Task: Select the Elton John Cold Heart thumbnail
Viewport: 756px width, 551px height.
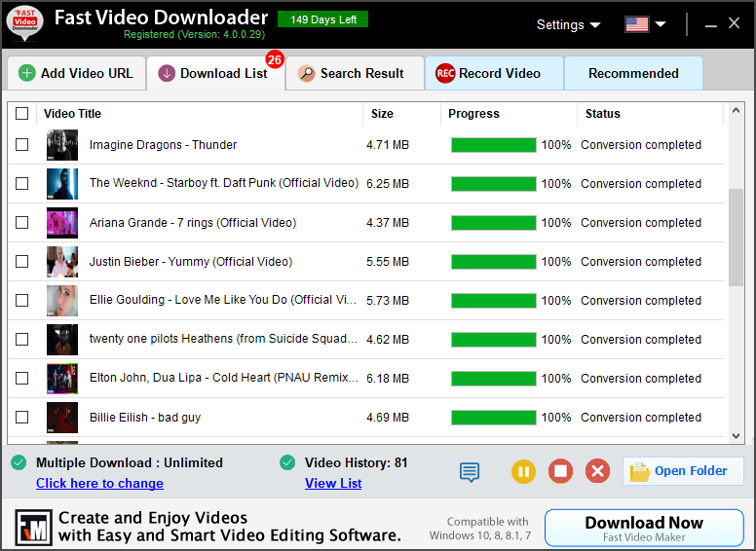Action: (62, 379)
